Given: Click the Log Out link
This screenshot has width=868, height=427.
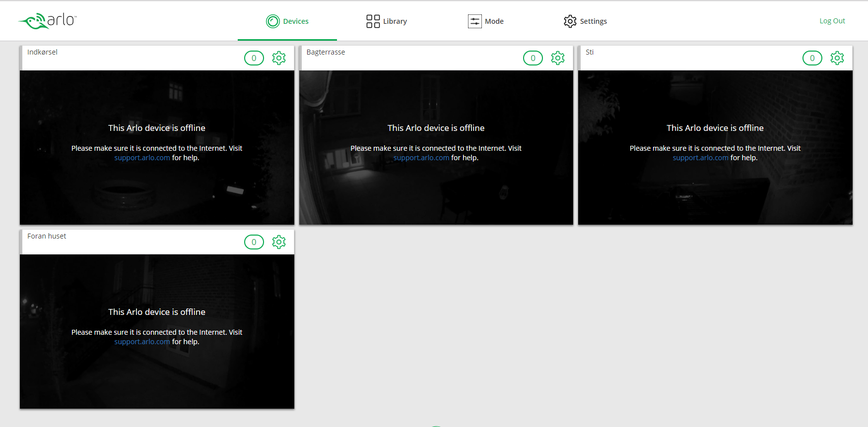Looking at the screenshot, I should [x=832, y=21].
